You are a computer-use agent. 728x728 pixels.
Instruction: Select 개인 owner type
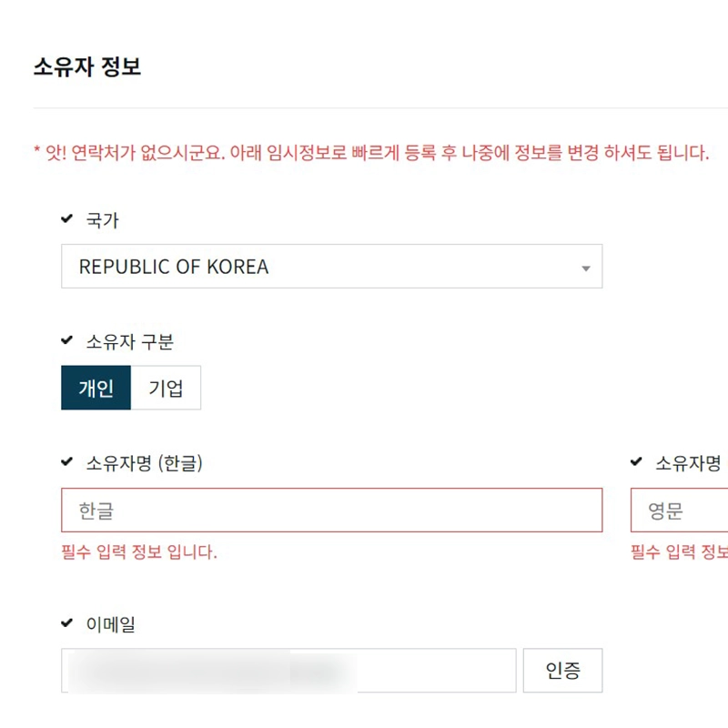(x=96, y=387)
